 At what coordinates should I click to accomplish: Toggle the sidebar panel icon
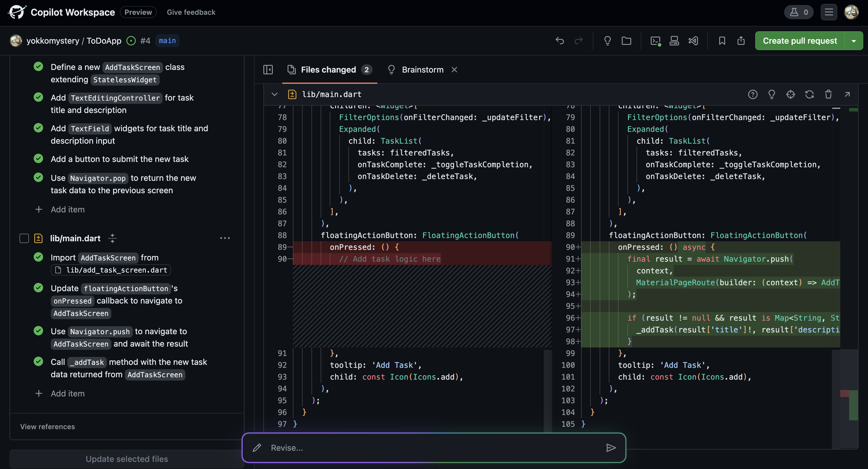tap(268, 70)
